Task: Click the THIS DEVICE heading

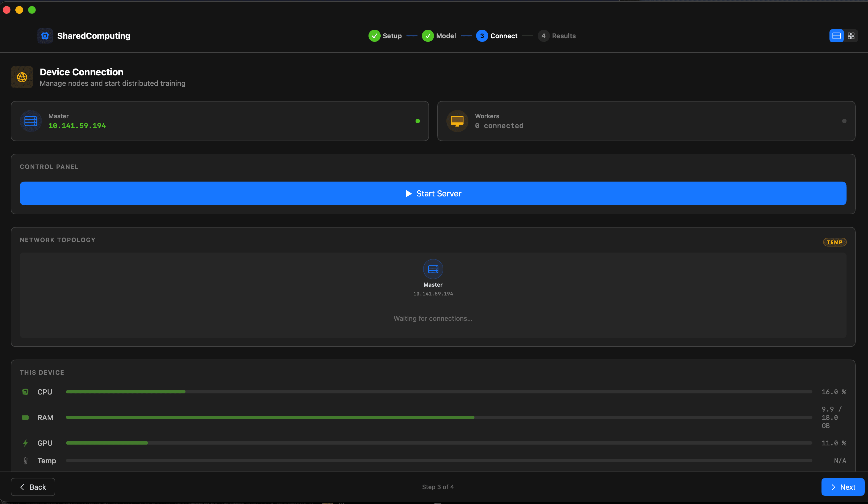Action: [x=42, y=372]
